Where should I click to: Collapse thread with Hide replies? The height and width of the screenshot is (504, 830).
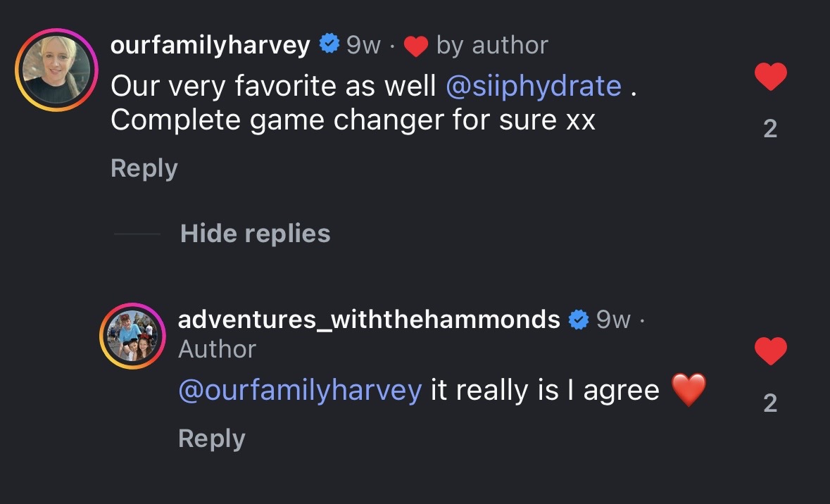255,233
